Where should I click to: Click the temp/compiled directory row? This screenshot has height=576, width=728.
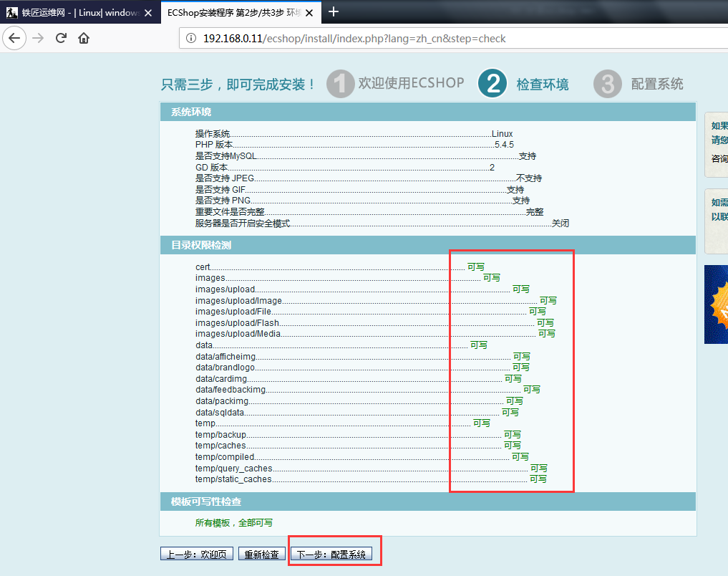(x=362, y=456)
